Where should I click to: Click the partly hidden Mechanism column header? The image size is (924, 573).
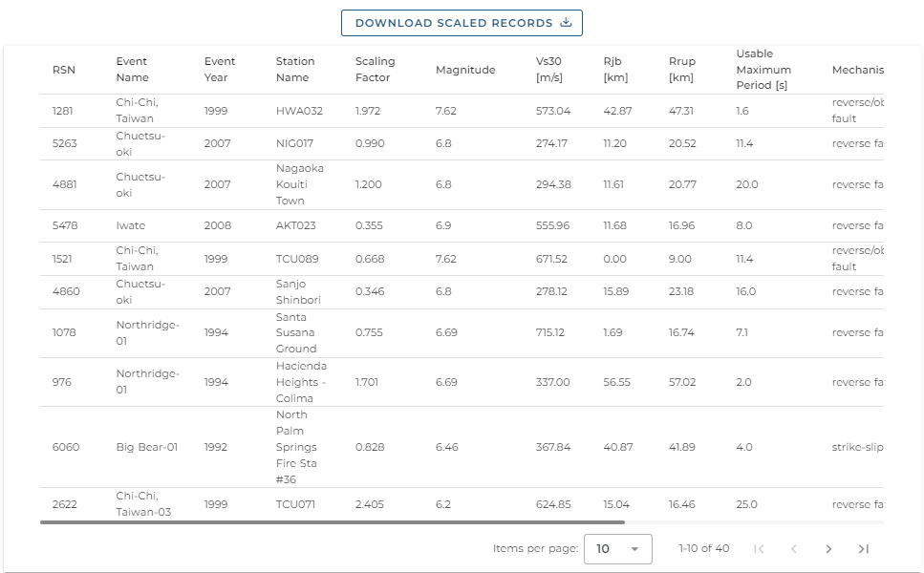pos(857,70)
